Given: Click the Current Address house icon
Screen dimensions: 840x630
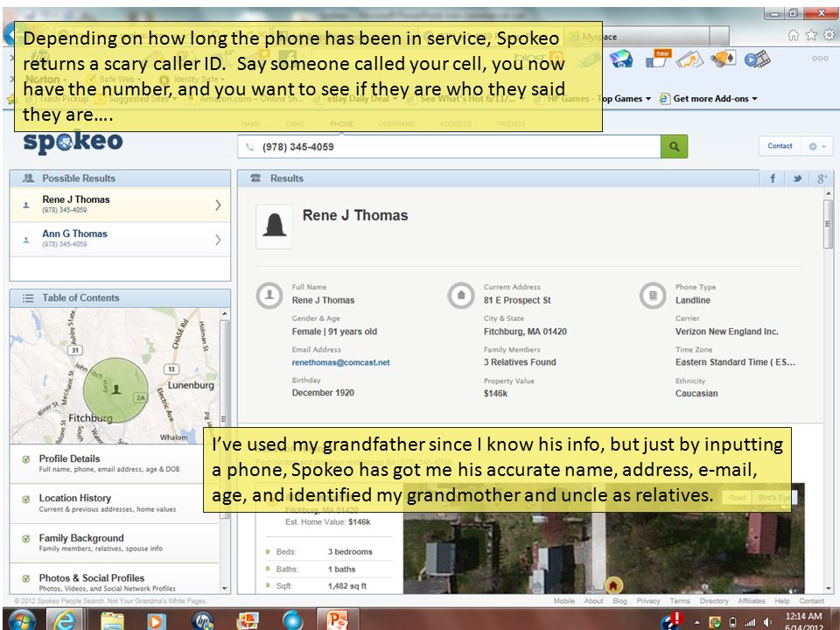Looking at the screenshot, I should pos(461,295).
